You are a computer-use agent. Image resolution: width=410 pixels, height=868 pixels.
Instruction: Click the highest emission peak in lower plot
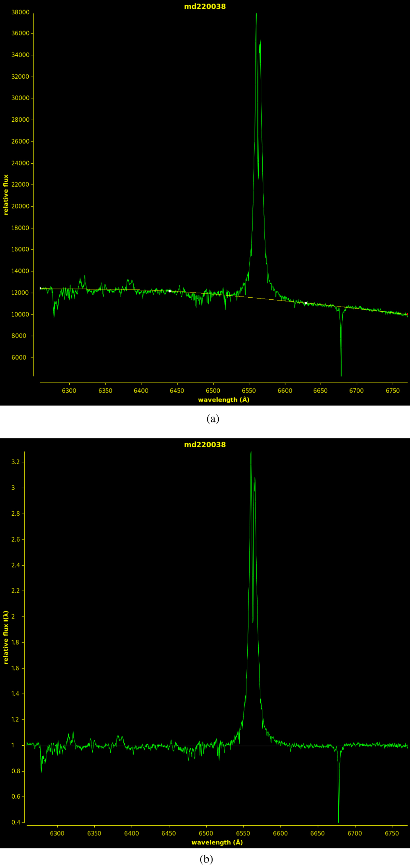(251, 453)
